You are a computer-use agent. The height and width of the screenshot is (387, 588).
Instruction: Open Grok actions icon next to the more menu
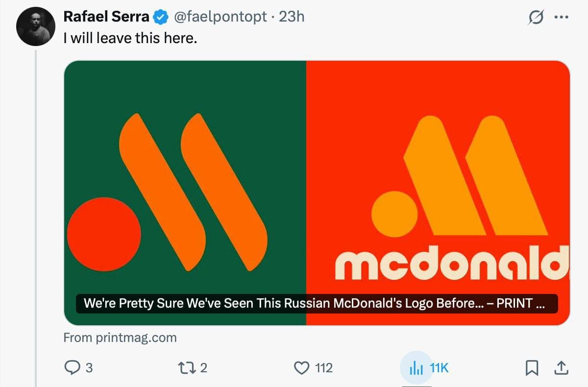coord(536,17)
